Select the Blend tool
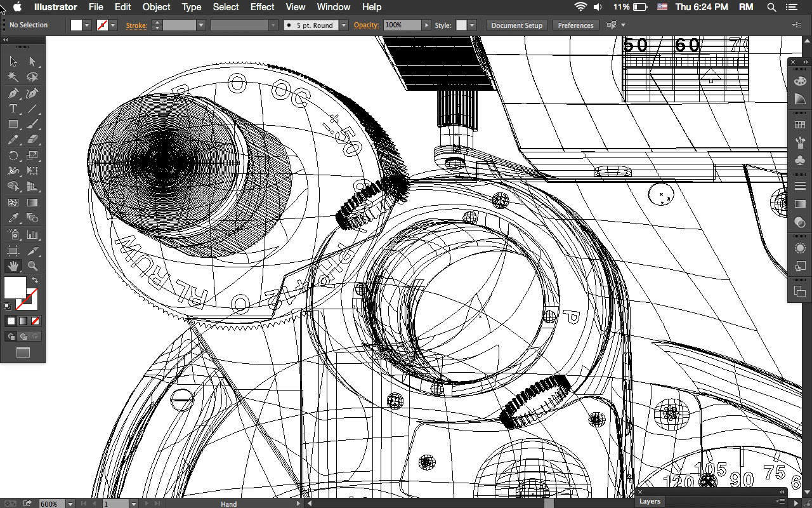Image resolution: width=812 pixels, height=508 pixels. 32,218
